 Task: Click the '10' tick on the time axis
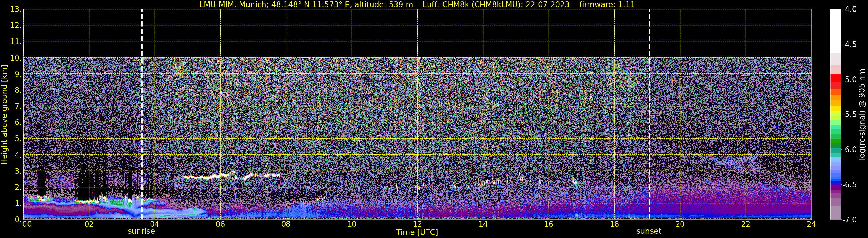[352, 224]
